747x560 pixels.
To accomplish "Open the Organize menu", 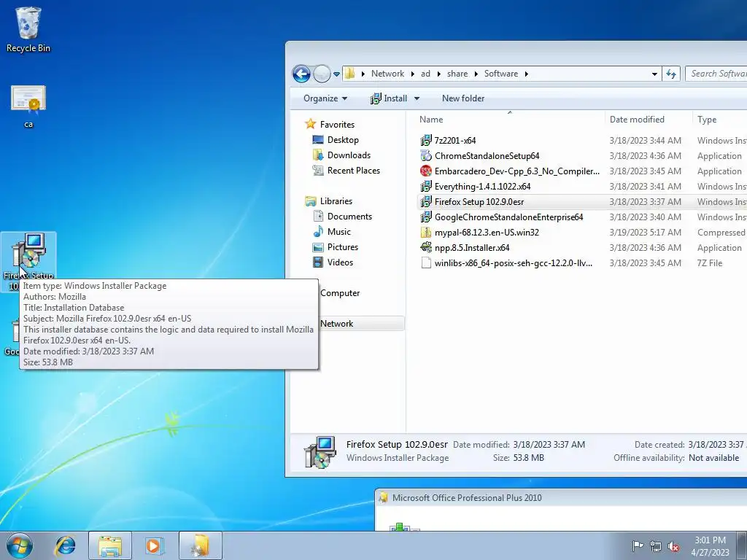I will pos(325,98).
